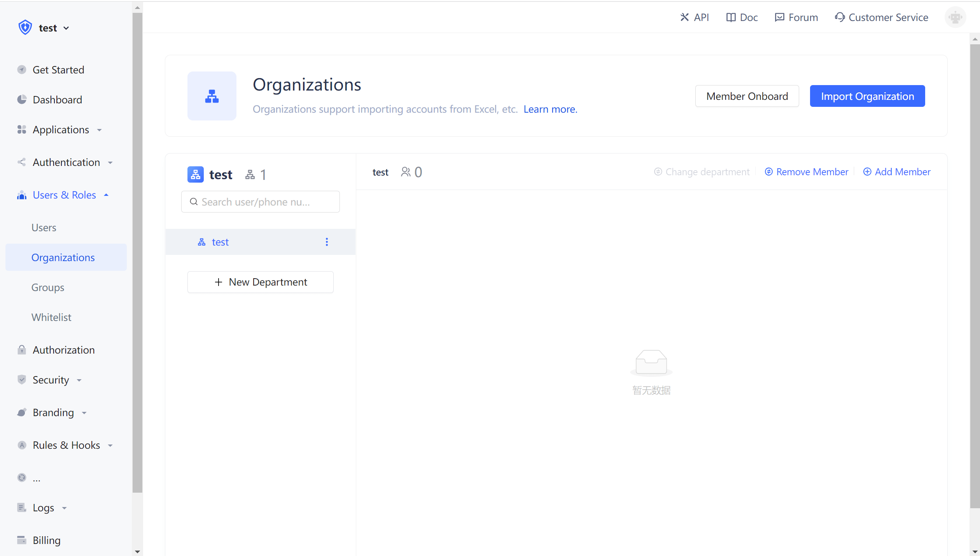Image resolution: width=980 pixels, height=556 pixels.
Task: Click the Add Member action
Action: coord(897,172)
